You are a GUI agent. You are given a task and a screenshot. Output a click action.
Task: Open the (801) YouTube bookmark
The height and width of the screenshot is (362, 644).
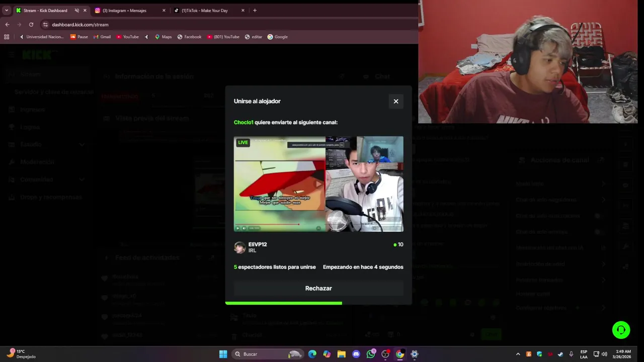(x=223, y=37)
